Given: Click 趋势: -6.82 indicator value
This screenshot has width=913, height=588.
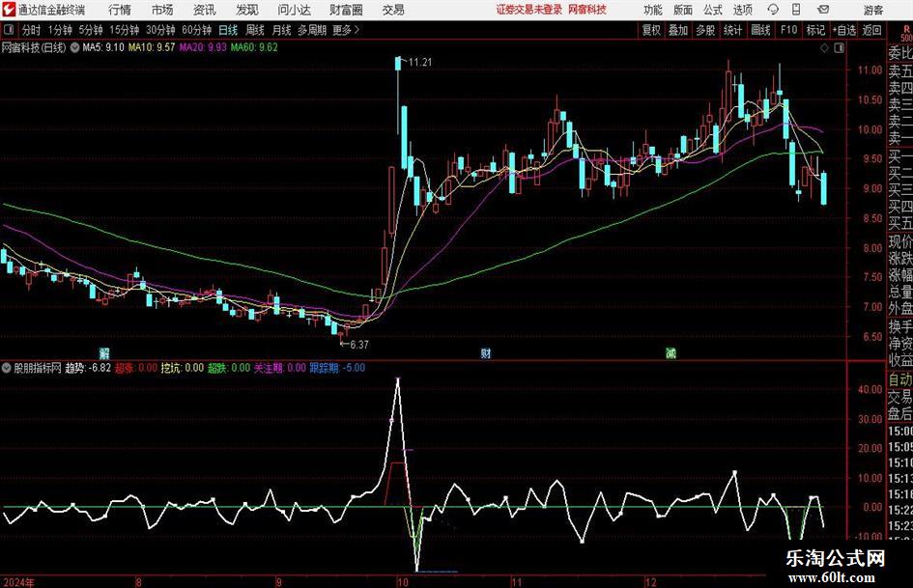Looking at the screenshot, I should coord(88,368).
